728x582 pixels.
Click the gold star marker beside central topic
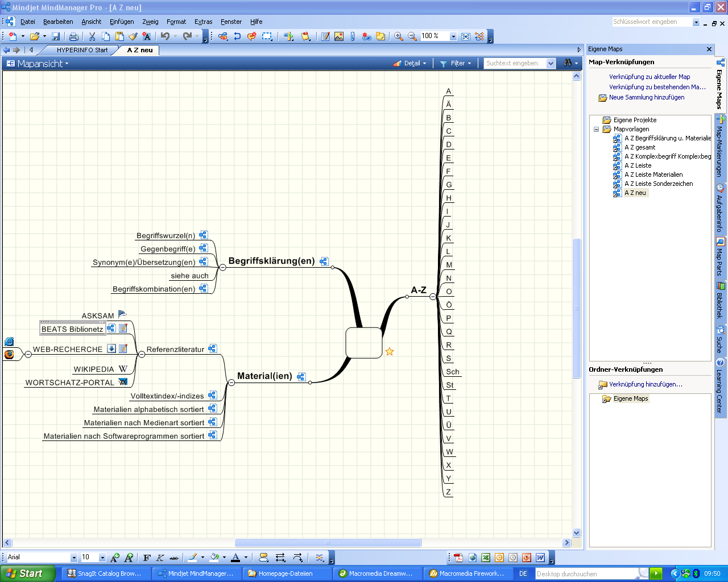coord(390,352)
